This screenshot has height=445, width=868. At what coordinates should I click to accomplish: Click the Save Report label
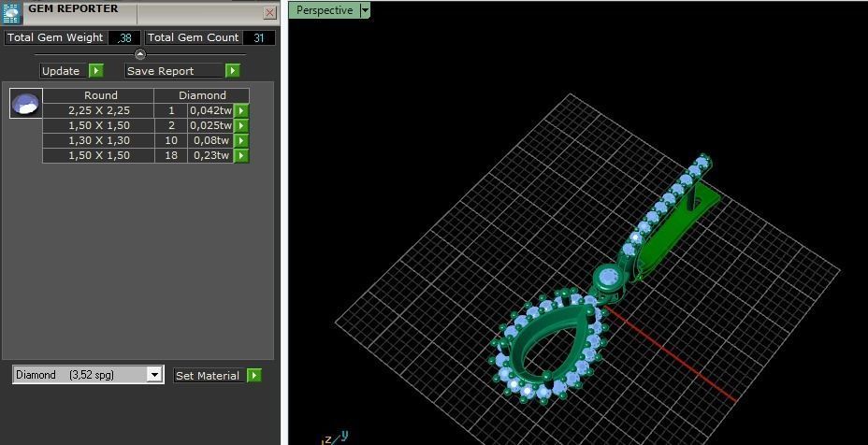click(174, 71)
